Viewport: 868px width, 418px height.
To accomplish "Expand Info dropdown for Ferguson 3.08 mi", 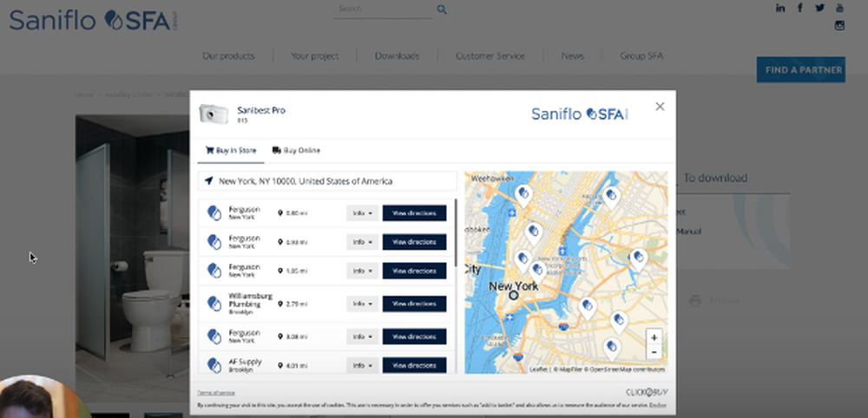I will [363, 336].
